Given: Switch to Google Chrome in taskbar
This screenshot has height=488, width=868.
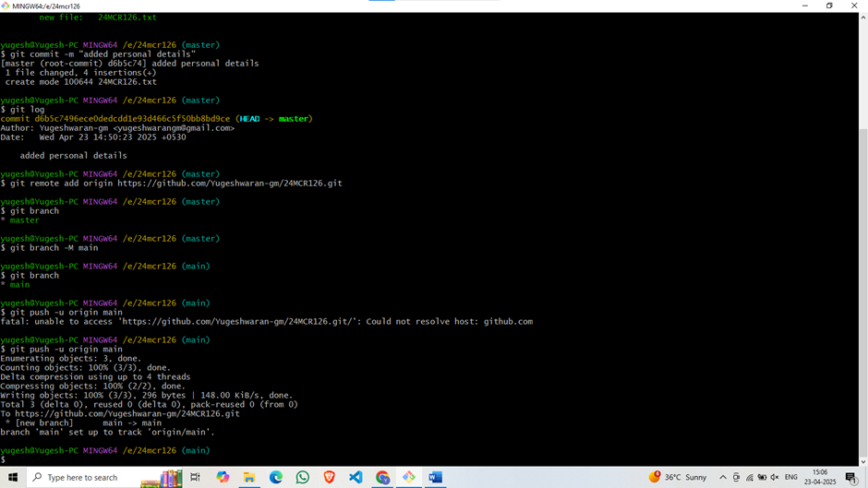Looking at the screenshot, I should [x=382, y=477].
